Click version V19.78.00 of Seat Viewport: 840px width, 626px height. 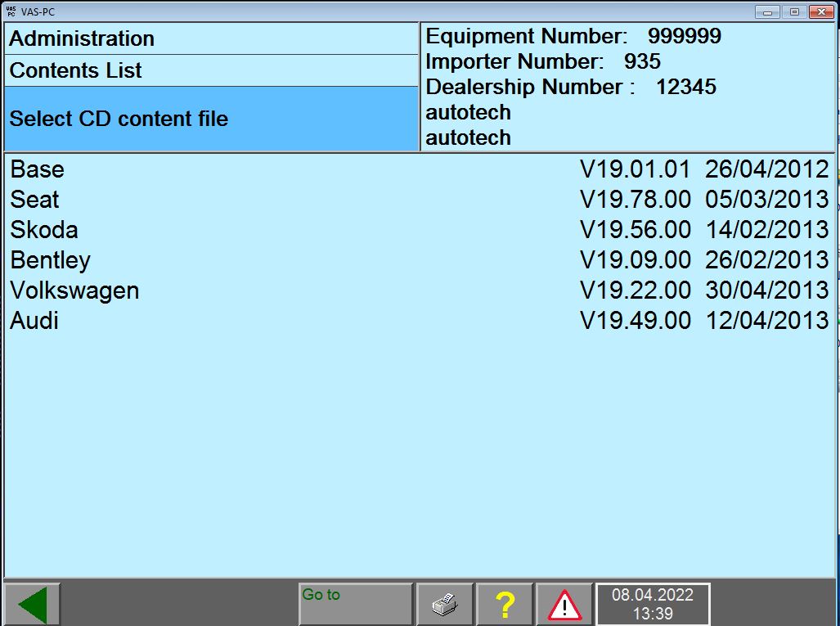[x=636, y=200]
